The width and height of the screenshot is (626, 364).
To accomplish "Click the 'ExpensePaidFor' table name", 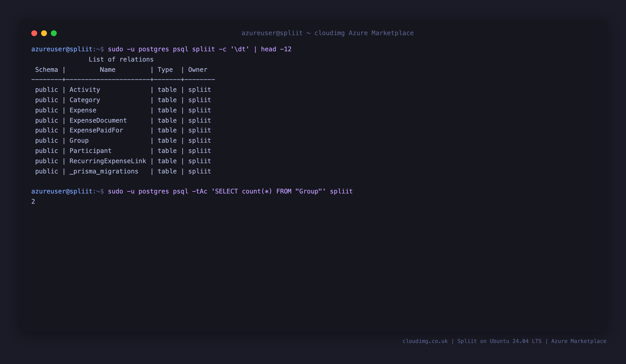I will (96, 130).
